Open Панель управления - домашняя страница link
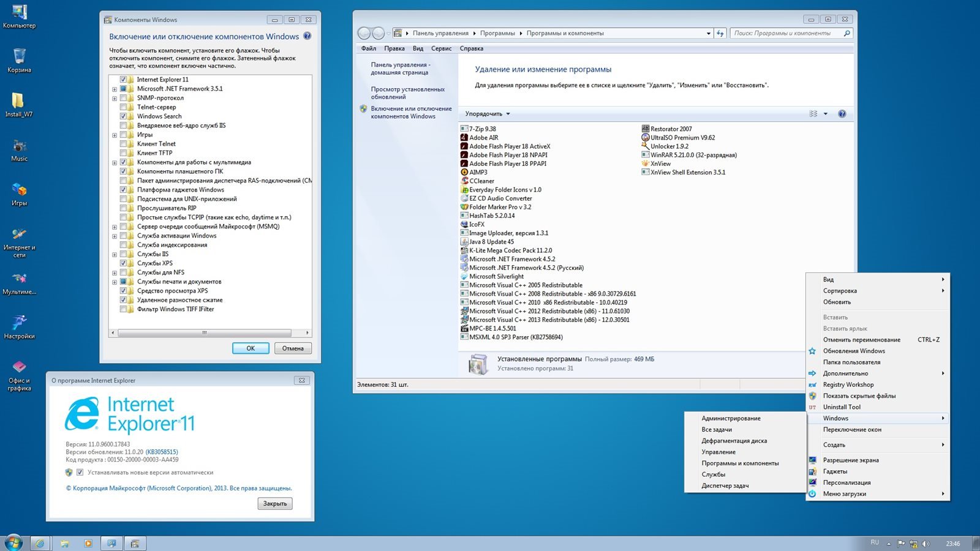 click(401, 69)
